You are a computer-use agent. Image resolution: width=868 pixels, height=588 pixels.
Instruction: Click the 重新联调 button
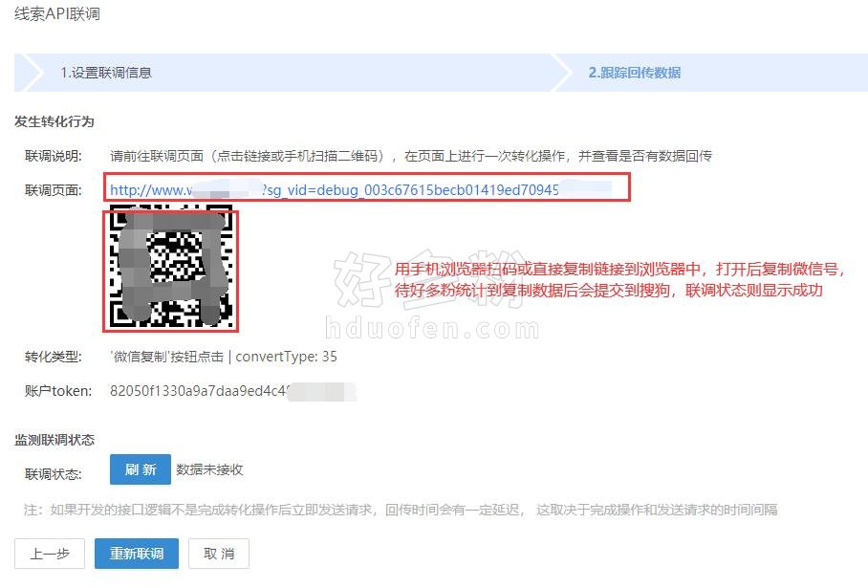click(136, 554)
